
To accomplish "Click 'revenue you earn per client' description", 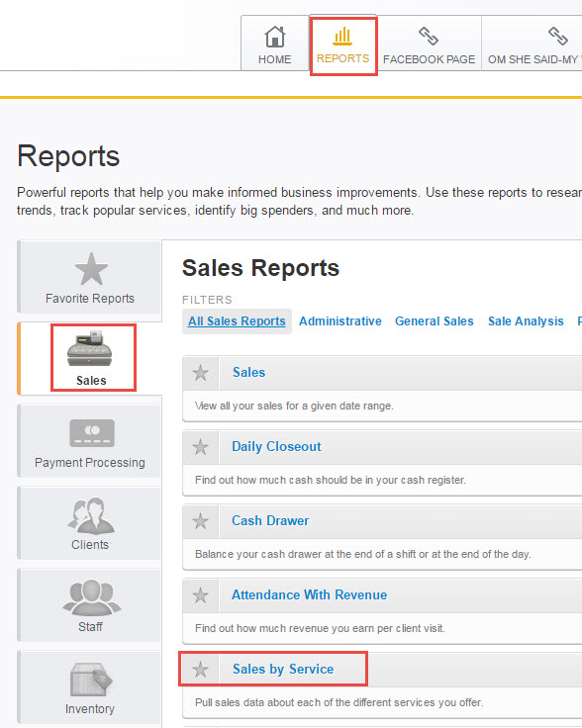I will coord(320,629).
